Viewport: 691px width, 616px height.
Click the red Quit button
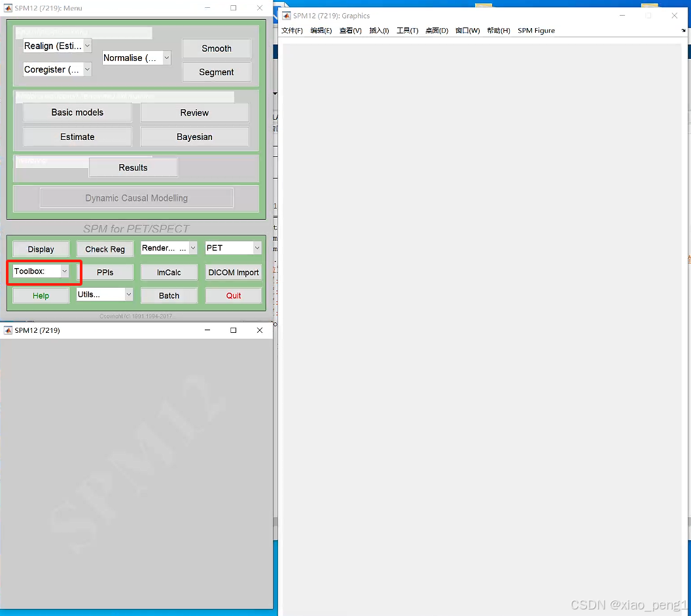click(233, 296)
